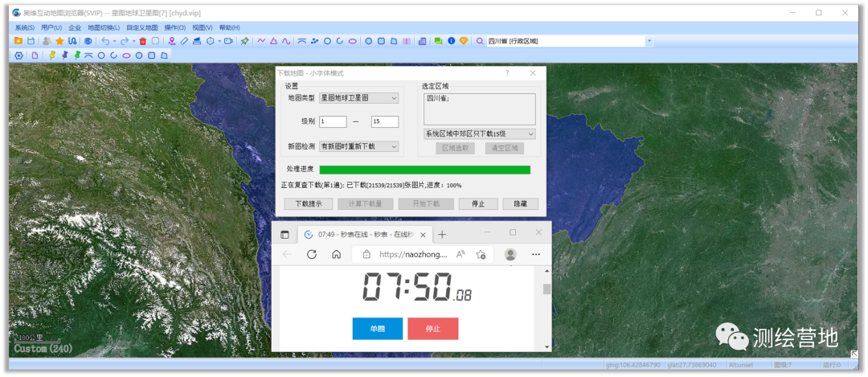
Task: Open the redo history dropdown arrow
Action: coord(134,41)
